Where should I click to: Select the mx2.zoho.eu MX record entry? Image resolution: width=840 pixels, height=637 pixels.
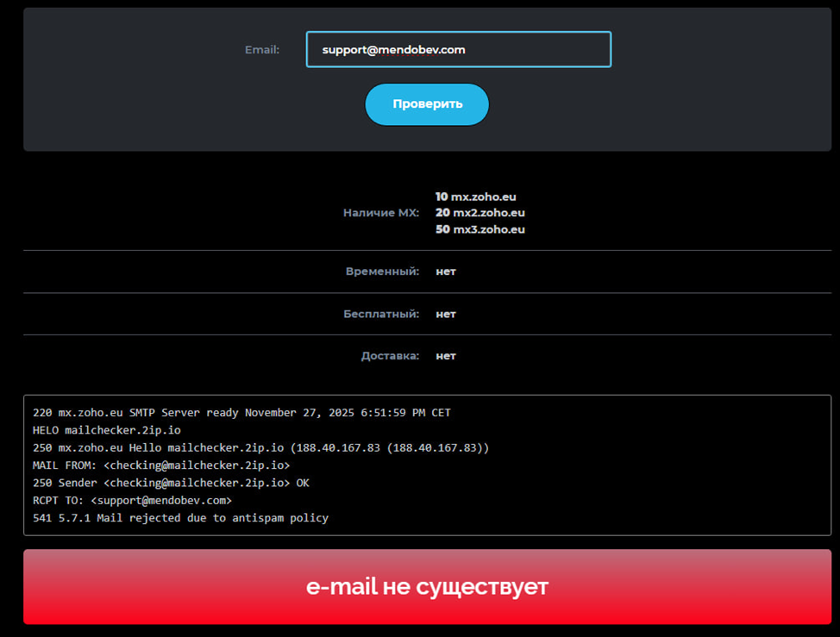pos(480,213)
